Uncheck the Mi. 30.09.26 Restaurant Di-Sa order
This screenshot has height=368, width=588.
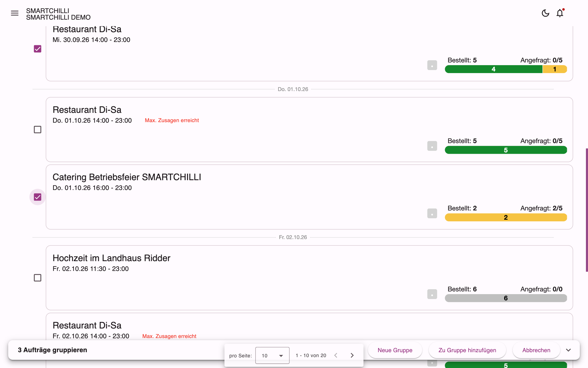click(x=38, y=49)
